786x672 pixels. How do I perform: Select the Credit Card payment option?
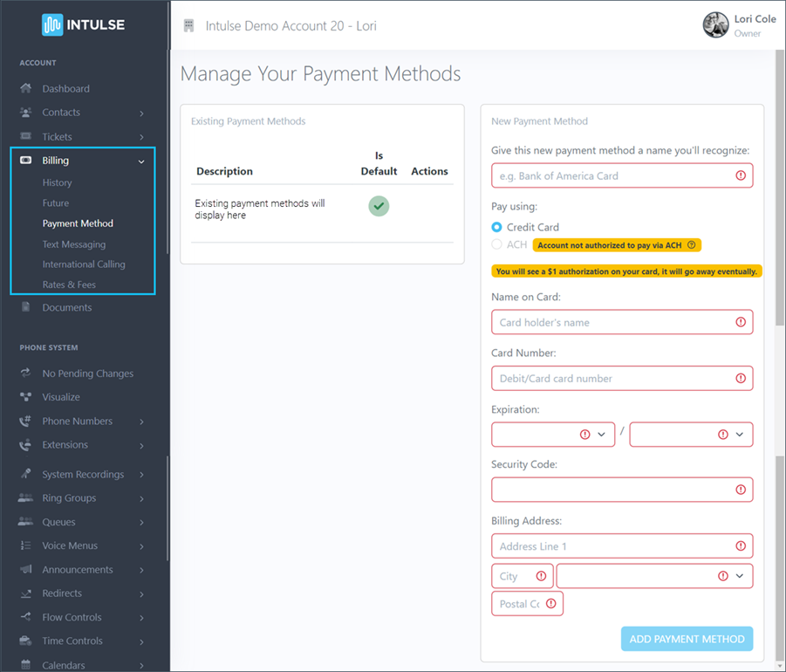point(497,227)
